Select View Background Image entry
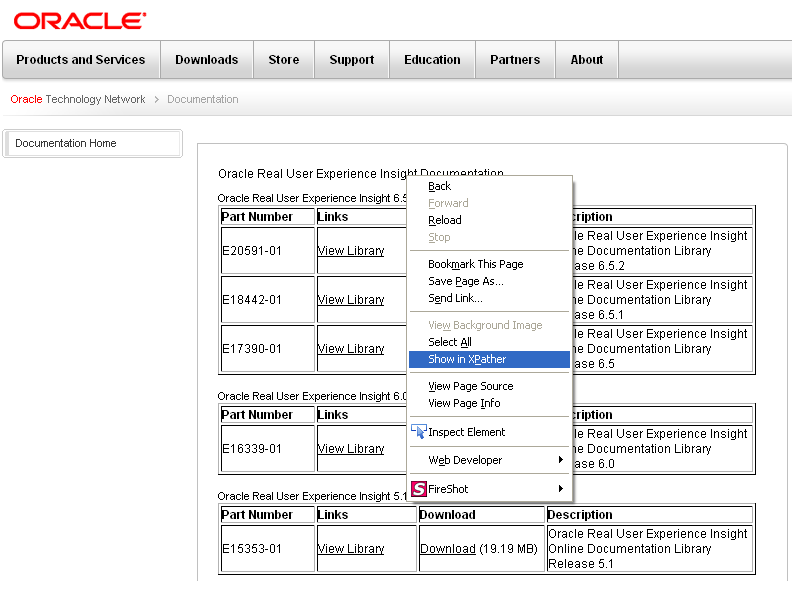The height and width of the screenshot is (595, 792). click(x=489, y=325)
